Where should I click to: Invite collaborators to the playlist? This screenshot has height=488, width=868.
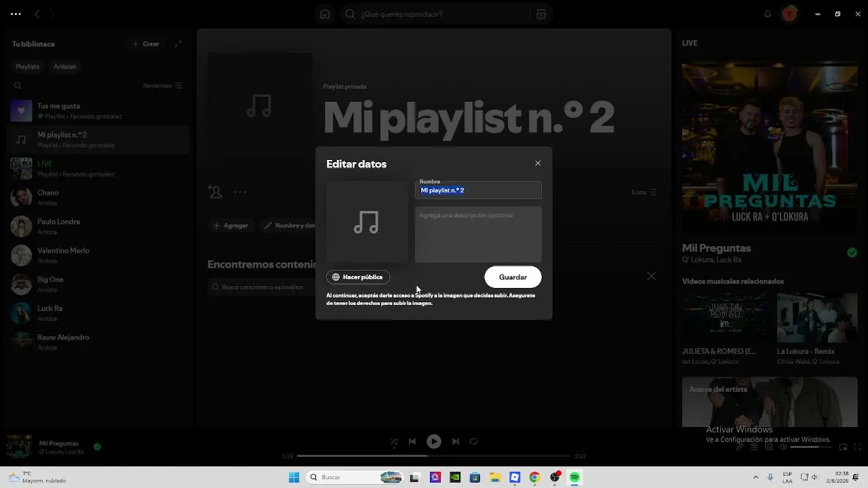(215, 192)
